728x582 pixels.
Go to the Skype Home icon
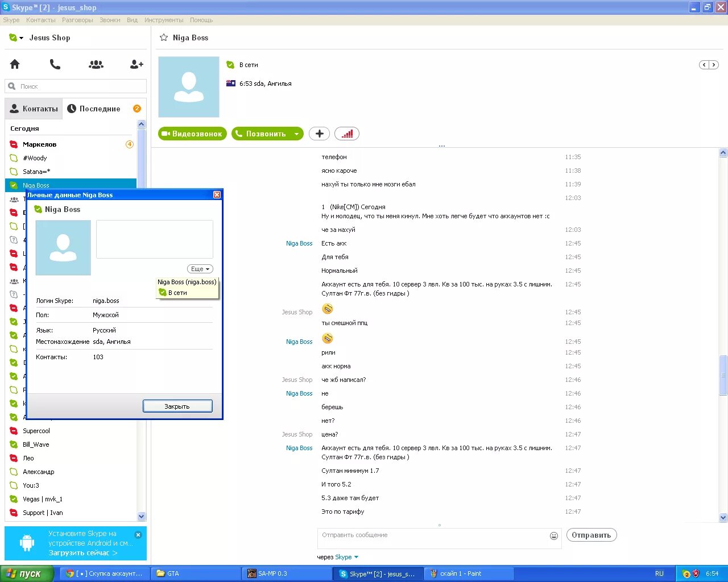coord(15,64)
